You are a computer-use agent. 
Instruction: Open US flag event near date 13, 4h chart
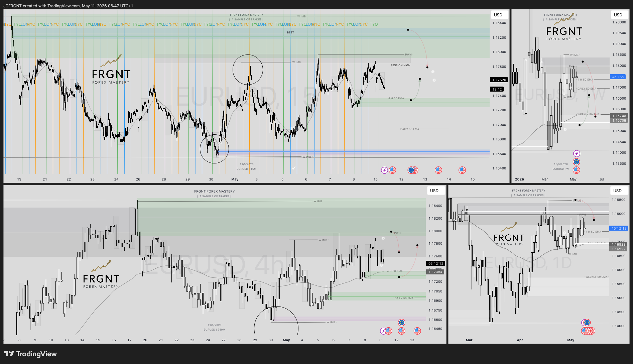[417, 331]
